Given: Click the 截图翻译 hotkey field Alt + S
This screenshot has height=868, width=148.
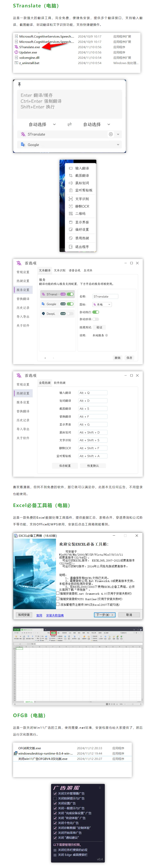Looking at the screenshot, I should (x=93, y=408).
